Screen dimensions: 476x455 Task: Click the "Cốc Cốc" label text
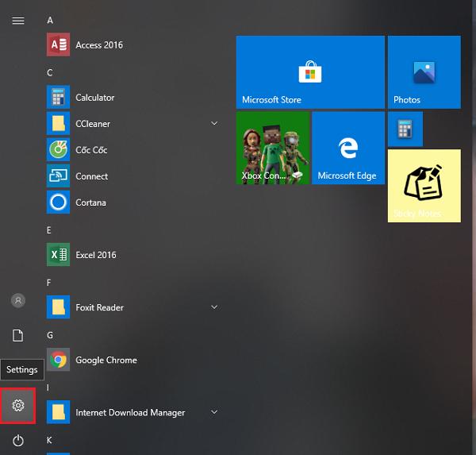click(x=91, y=150)
